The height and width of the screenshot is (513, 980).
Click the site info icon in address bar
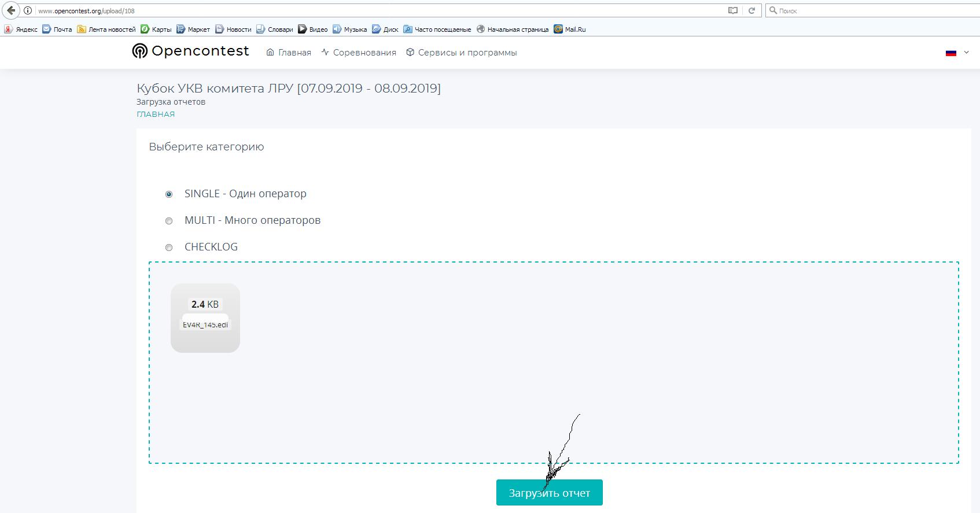click(x=28, y=10)
